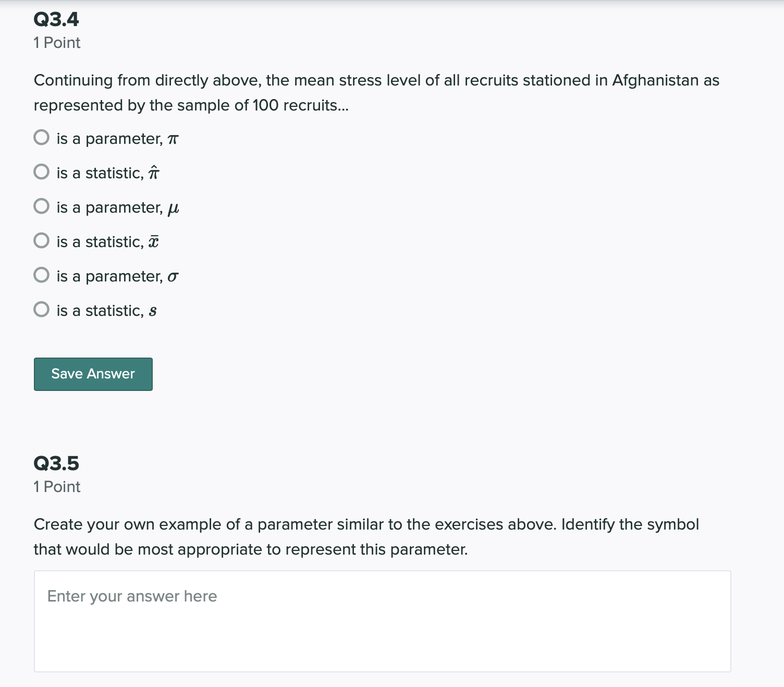The height and width of the screenshot is (687, 784).
Task: Click the text label next to π option
Action: [x=117, y=138]
